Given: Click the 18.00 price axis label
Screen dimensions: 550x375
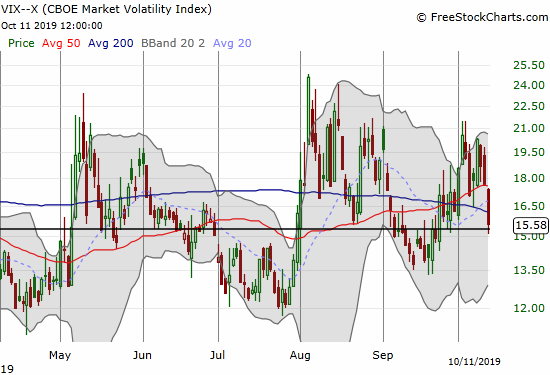Looking at the screenshot, I should click(x=529, y=178).
